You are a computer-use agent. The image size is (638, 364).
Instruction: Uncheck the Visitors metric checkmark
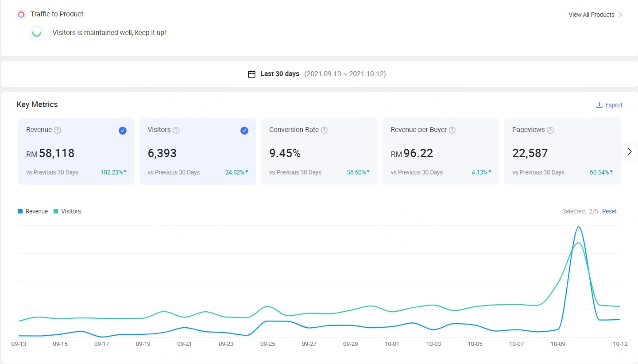[x=244, y=131]
